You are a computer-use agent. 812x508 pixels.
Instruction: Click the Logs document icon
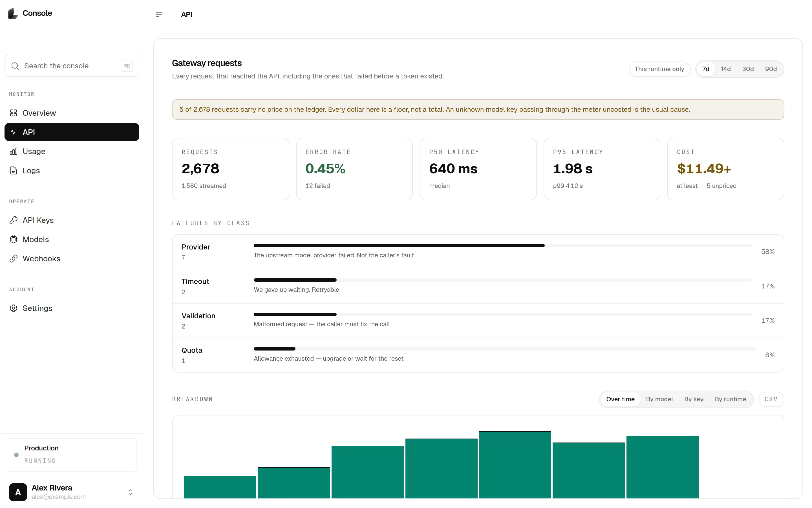point(14,170)
